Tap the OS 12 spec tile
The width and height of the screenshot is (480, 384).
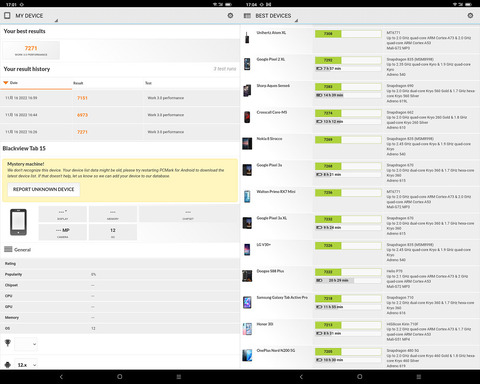(x=113, y=232)
